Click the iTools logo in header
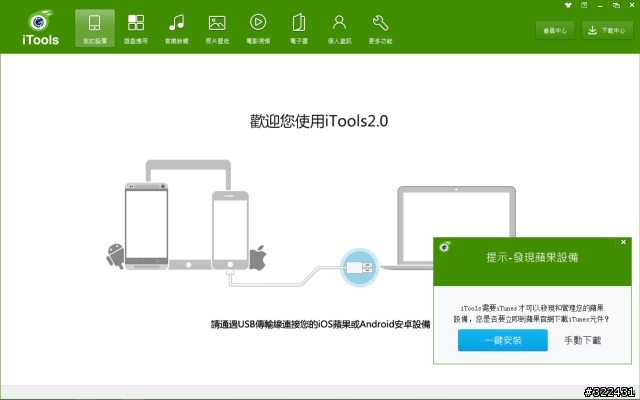Image resolution: width=640 pixels, height=400 pixels. 40,28
